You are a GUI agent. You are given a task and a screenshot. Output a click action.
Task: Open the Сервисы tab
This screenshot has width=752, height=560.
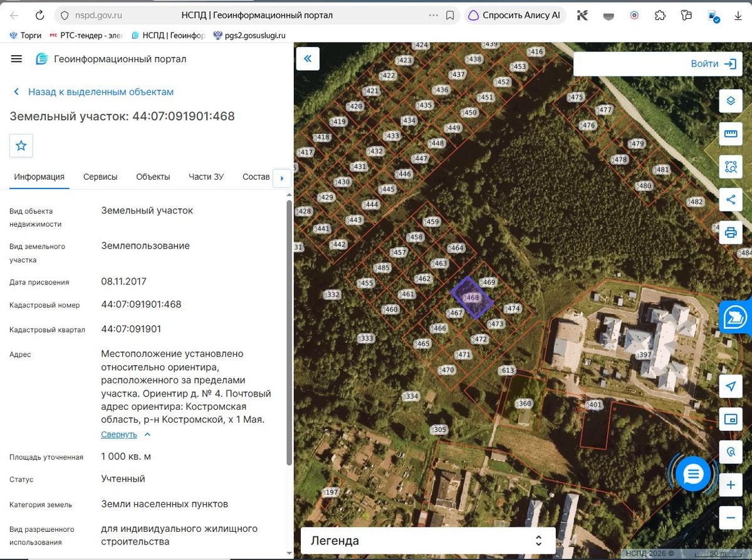click(100, 177)
